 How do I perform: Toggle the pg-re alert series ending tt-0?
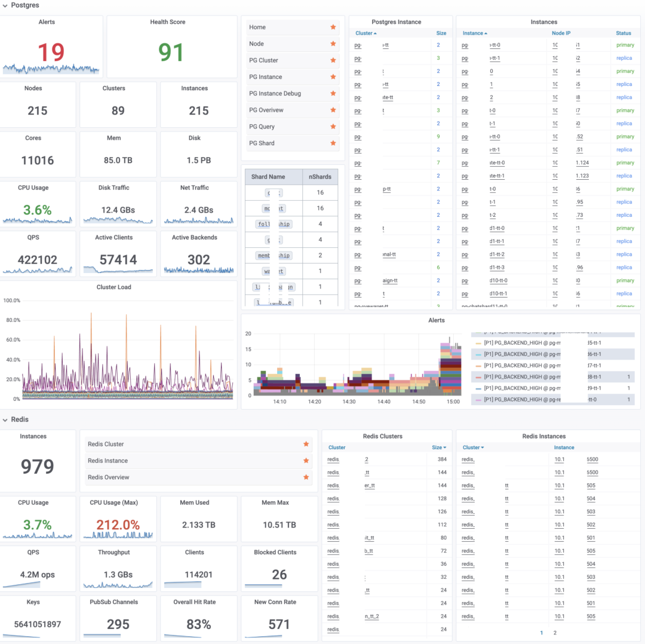(x=537, y=400)
